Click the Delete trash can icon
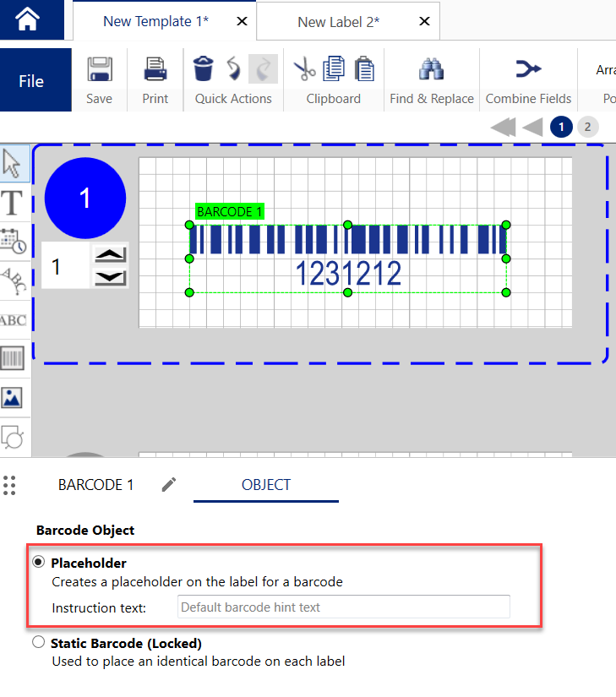616x697 pixels. point(203,68)
